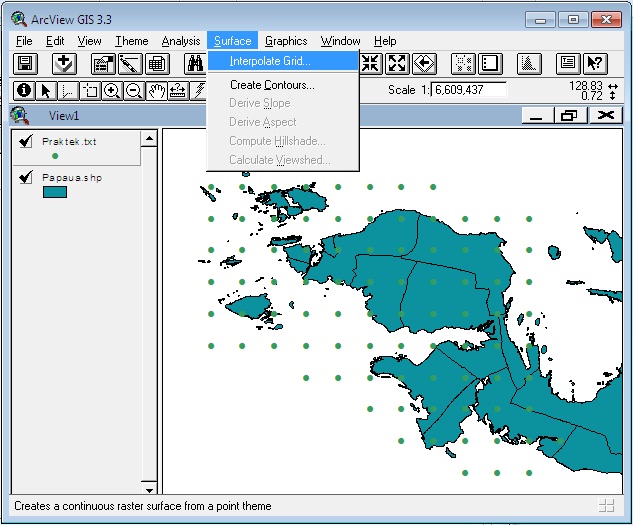Image resolution: width=633 pixels, height=525 pixels.
Task: Close the open Surface menu
Action: (233, 41)
